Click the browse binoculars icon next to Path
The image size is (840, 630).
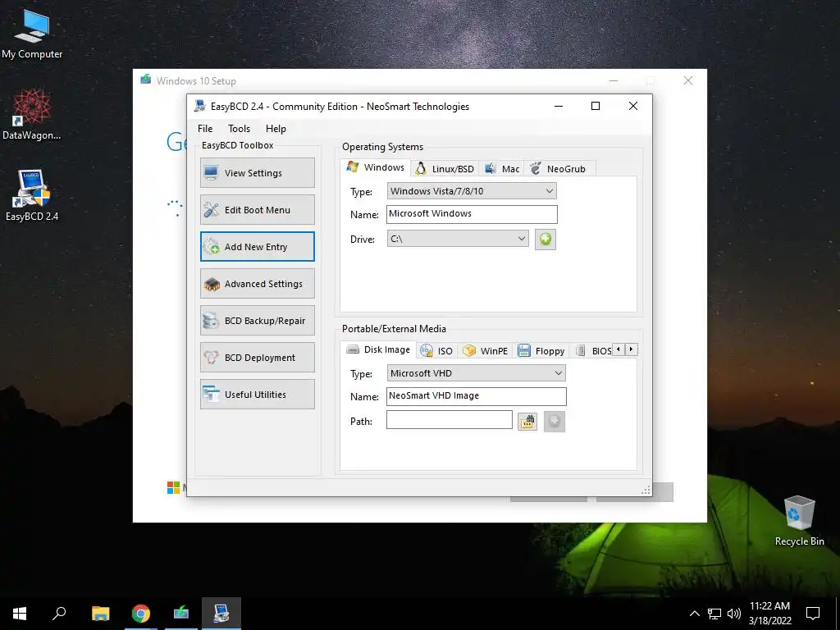click(x=527, y=422)
